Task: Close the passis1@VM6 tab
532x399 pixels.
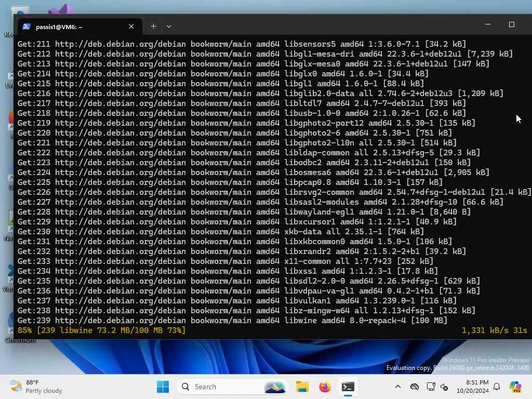Action: [131, 26]
